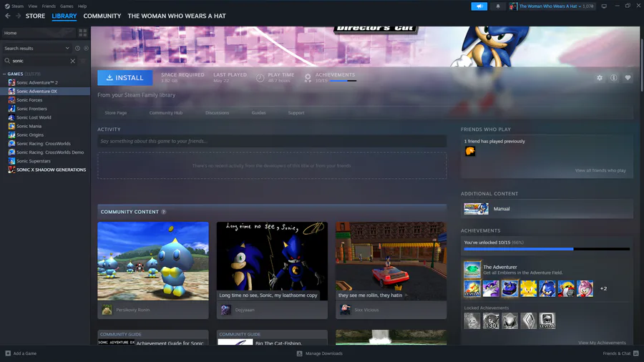Click the back navigation arrow
Screen dimensions: 644x362
tap(8, 16)
